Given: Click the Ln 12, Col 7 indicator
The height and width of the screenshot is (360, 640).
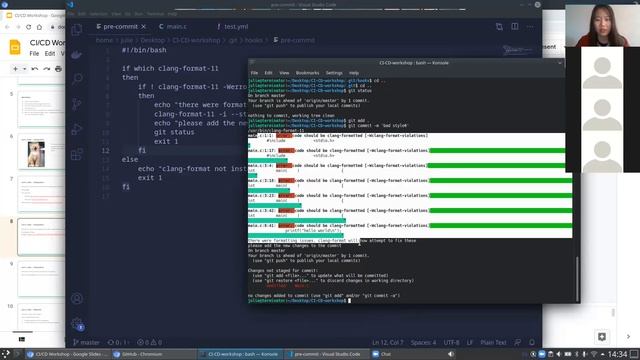Looking at the screenshot, I should coord(387,342).
